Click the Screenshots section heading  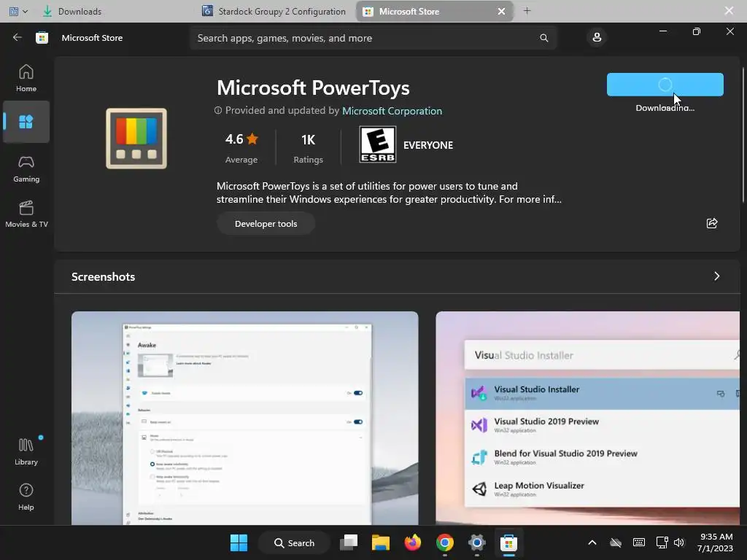click(x=104, y=276)
